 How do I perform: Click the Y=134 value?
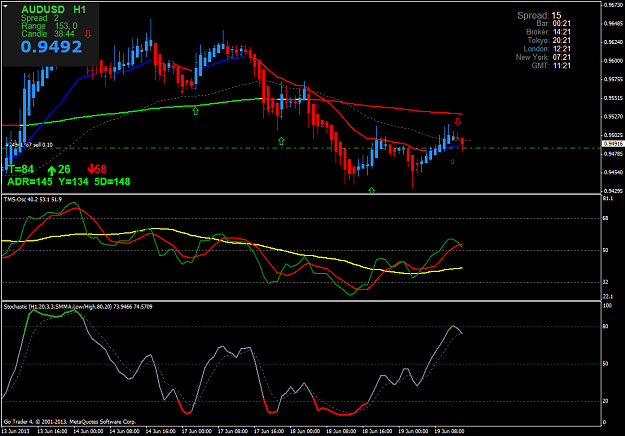tap(73, 182)
